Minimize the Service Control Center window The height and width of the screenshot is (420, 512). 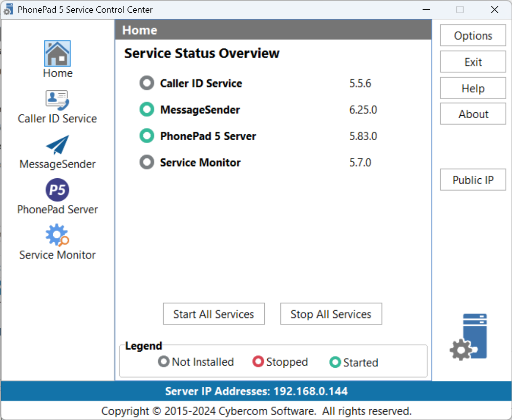426,9
